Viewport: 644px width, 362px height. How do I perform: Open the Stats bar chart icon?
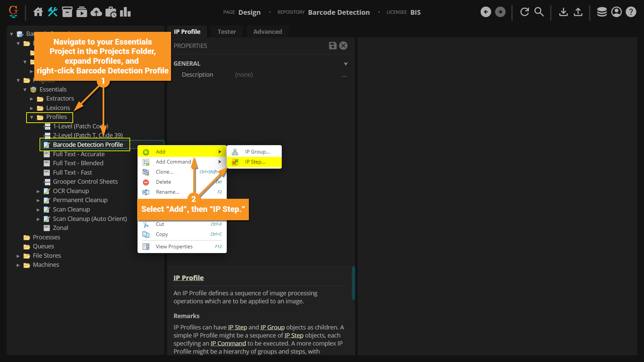125,12
